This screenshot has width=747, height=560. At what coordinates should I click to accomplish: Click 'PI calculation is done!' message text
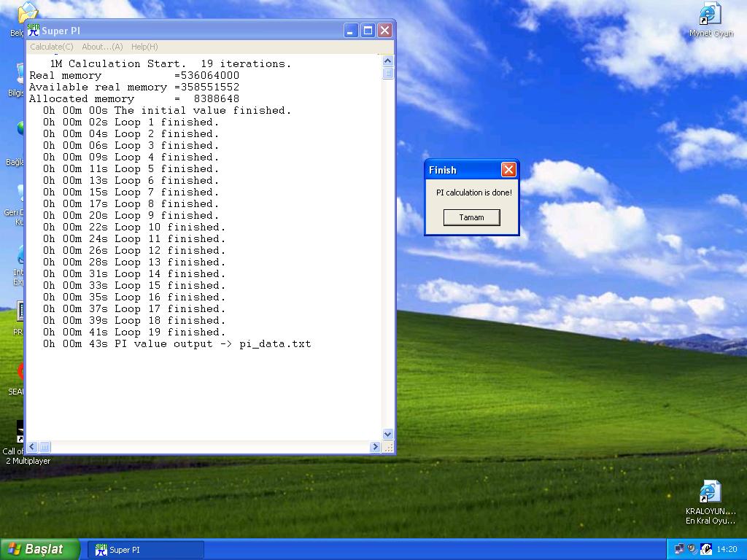pos(474,192)
